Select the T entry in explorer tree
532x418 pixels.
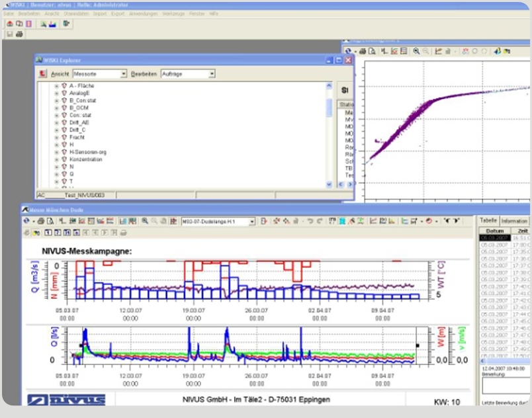[71, 181]
